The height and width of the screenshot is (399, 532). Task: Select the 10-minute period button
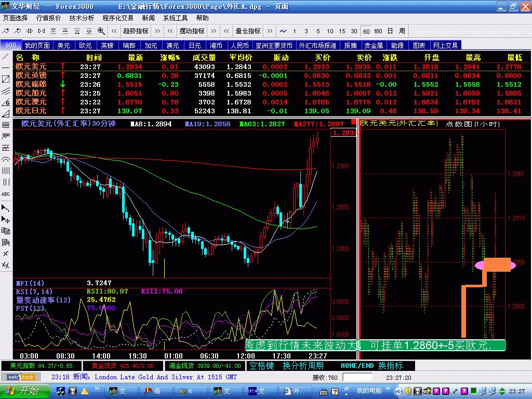[330, 31]
